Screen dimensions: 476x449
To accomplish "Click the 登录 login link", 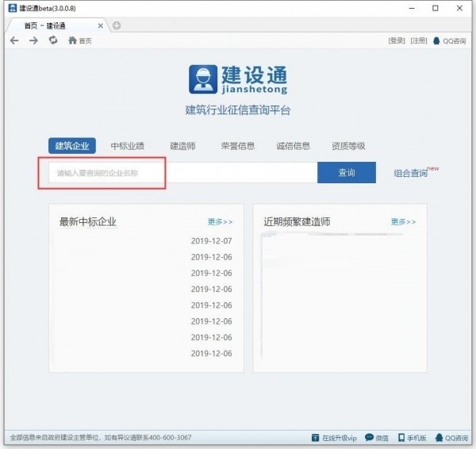I will click(x=397, y=40).
